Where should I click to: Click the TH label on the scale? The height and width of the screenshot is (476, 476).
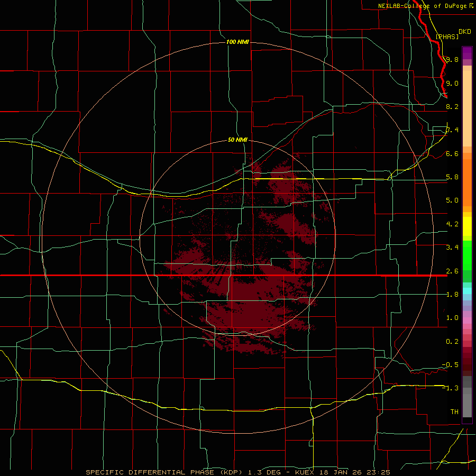[454, 412]
